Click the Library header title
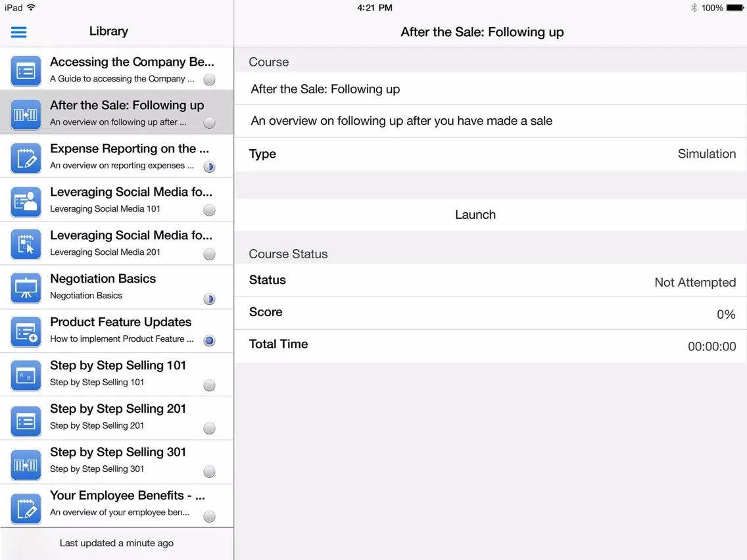The width and height of the screenshot is (747, 560). pos(108,32)
